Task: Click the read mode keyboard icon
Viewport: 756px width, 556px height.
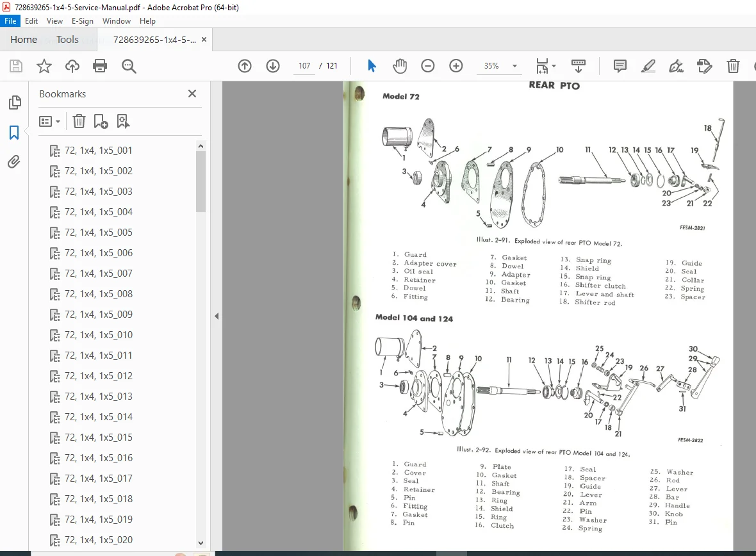Action: 578,66
